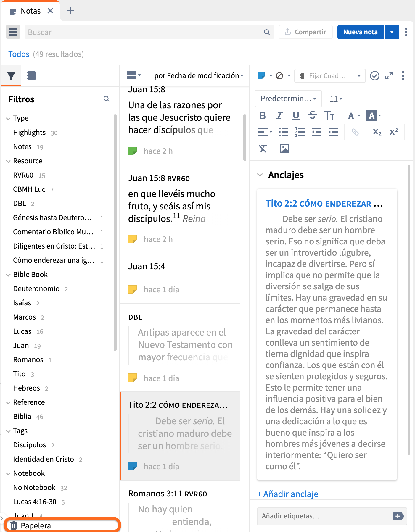Click the Nueva nota button
415x532 pixels.
(x=360, y=32)
